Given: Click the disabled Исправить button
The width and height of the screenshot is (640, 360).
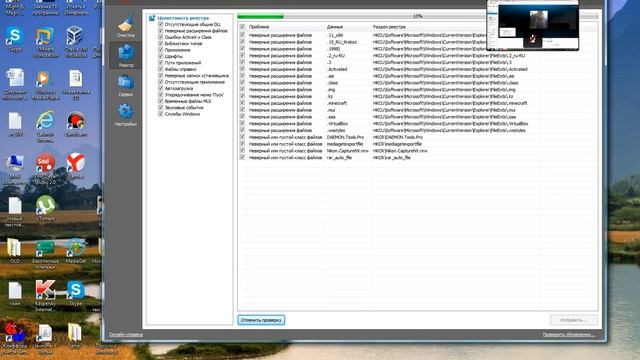Looking at the screenshot, I should click(x=573, y=320).
